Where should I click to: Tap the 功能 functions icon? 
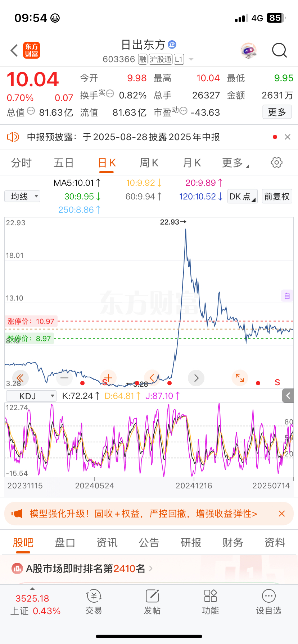210,596
